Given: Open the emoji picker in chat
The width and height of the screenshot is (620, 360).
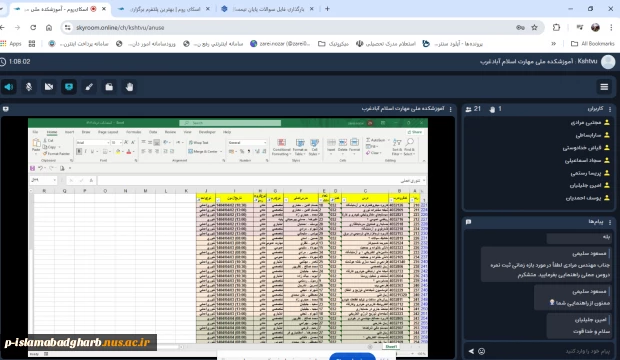Looking at the screenshot, I should [x=481, y=351].
